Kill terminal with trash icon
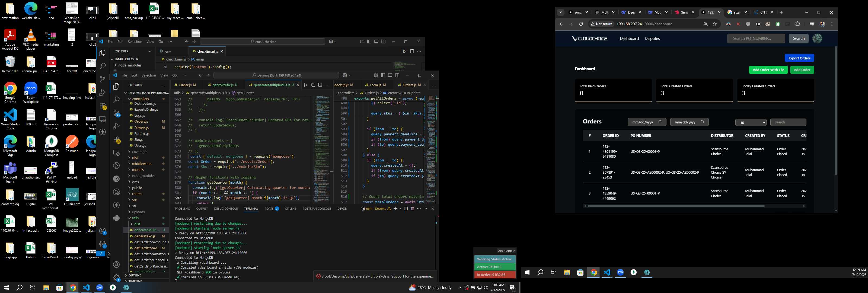The width and height of the screenshot is (868, 293). (x=412, y=209)
